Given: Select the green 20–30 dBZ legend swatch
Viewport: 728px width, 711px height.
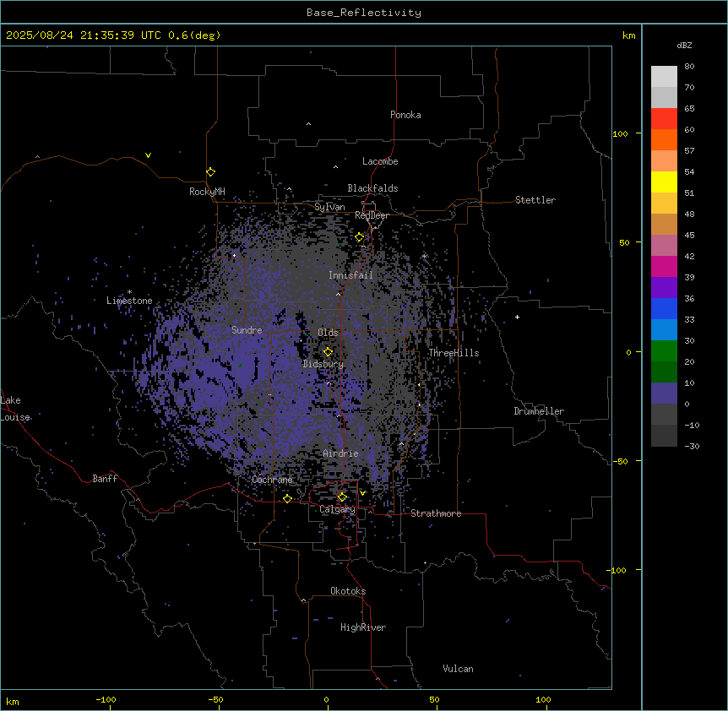Looking at the screenshot, I should click(664, 351).
